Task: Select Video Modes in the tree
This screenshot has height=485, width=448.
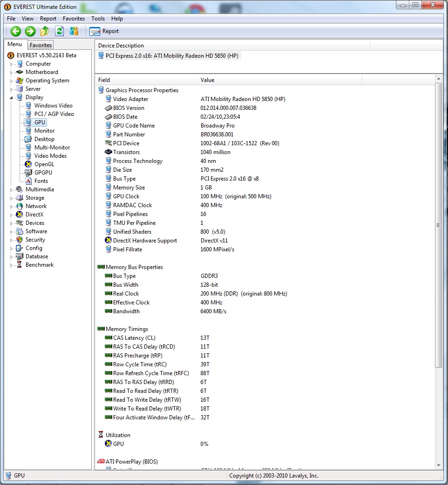Action: point(50,156)
